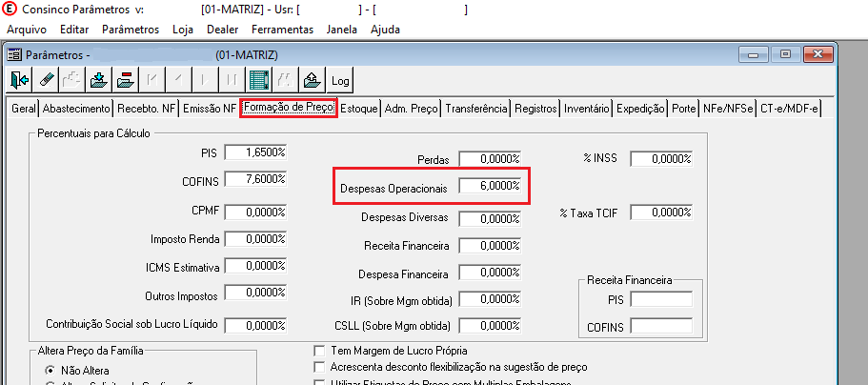Image resolution: width=868 pixels, height=385 pixels.
Task: Switch to the NFe/NFSe tab
Action: click(728, 109)
